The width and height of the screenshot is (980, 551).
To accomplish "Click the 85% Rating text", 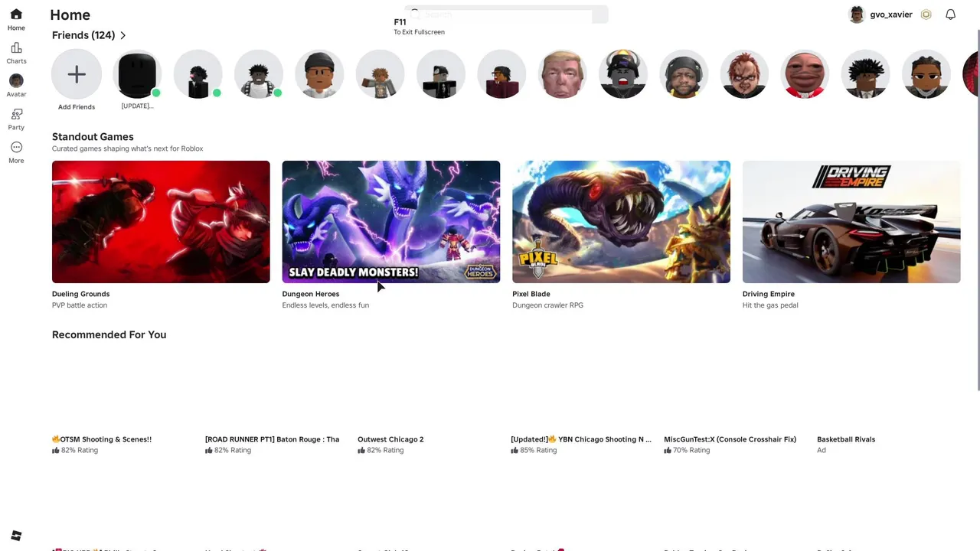I will click(x=538, y=450).
